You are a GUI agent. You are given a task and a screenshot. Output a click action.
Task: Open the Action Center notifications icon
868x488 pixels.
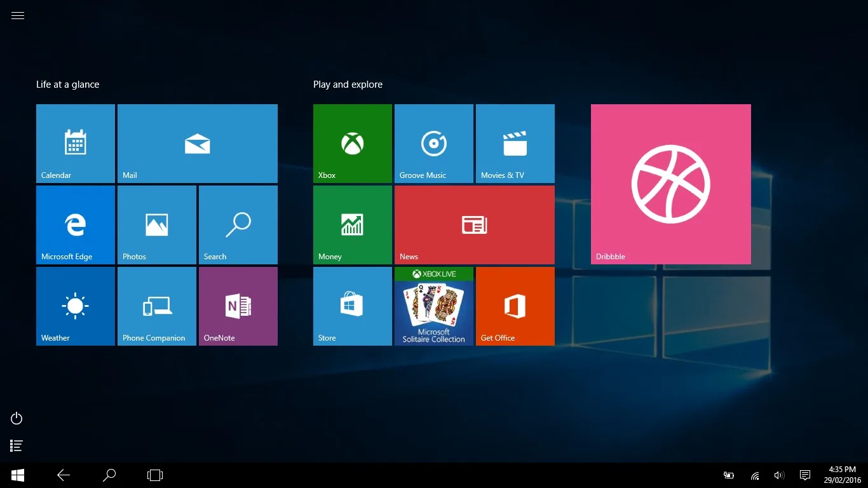805,475
